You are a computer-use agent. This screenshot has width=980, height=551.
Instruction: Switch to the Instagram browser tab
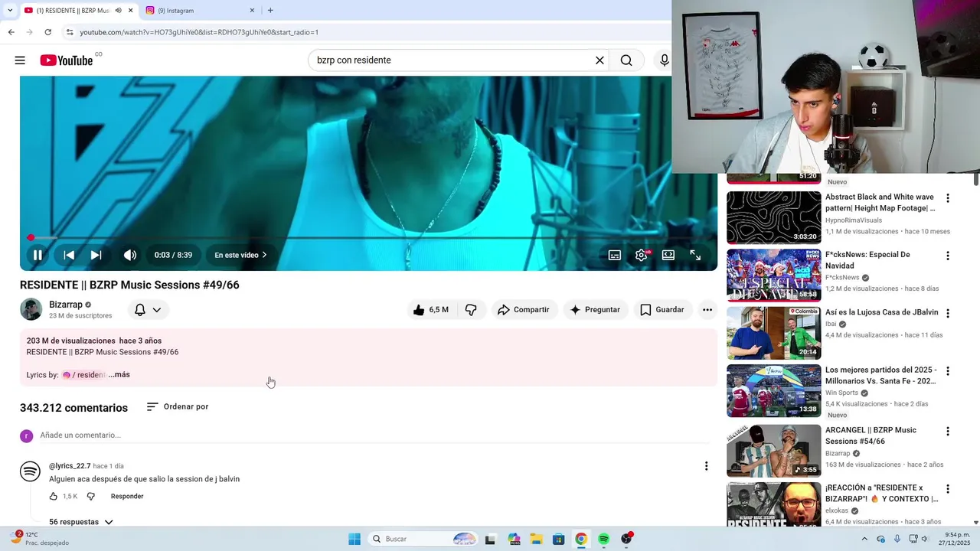201,11
